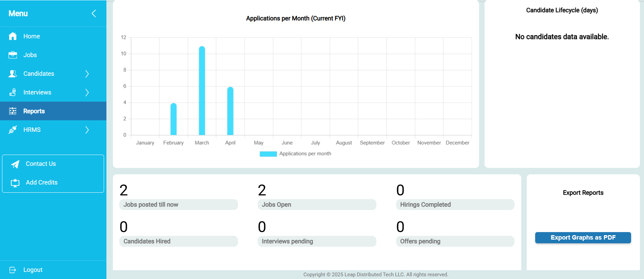Open the Jobs menu item
This screenshot has width=644, height=279.
(30, 55)
